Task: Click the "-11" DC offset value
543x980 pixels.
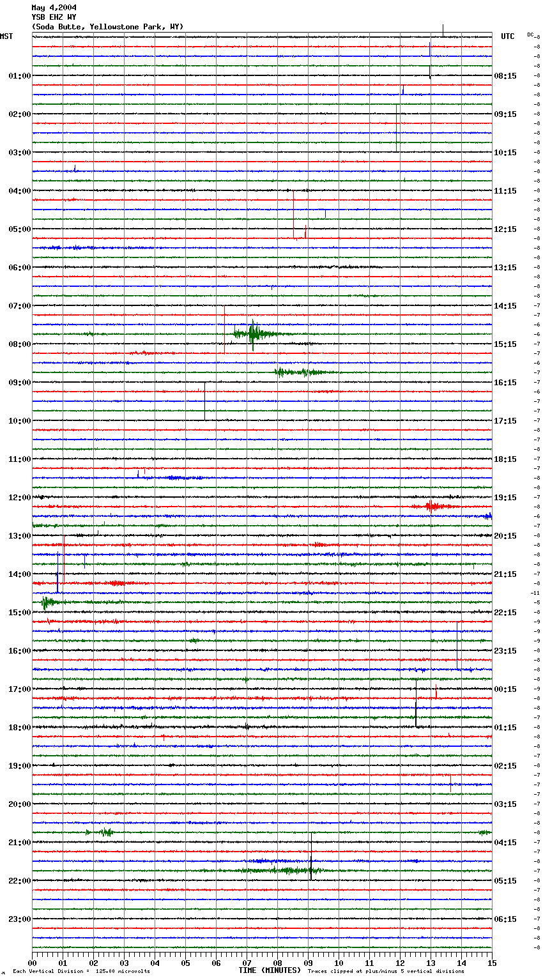Action: tap(535, 593)
